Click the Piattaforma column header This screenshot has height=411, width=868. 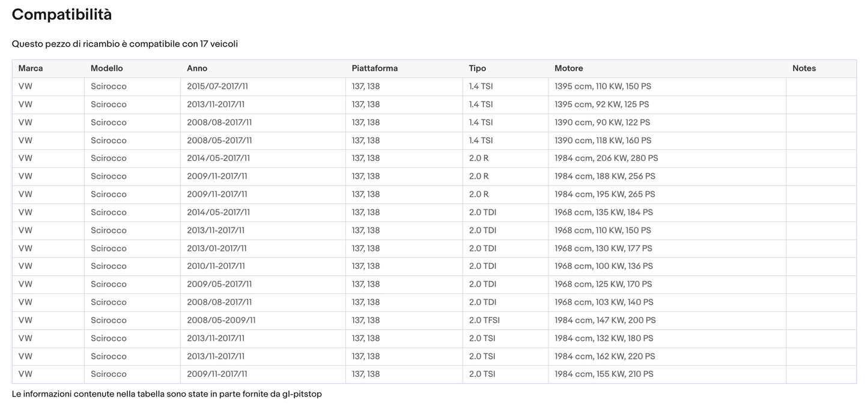[374, 68]
